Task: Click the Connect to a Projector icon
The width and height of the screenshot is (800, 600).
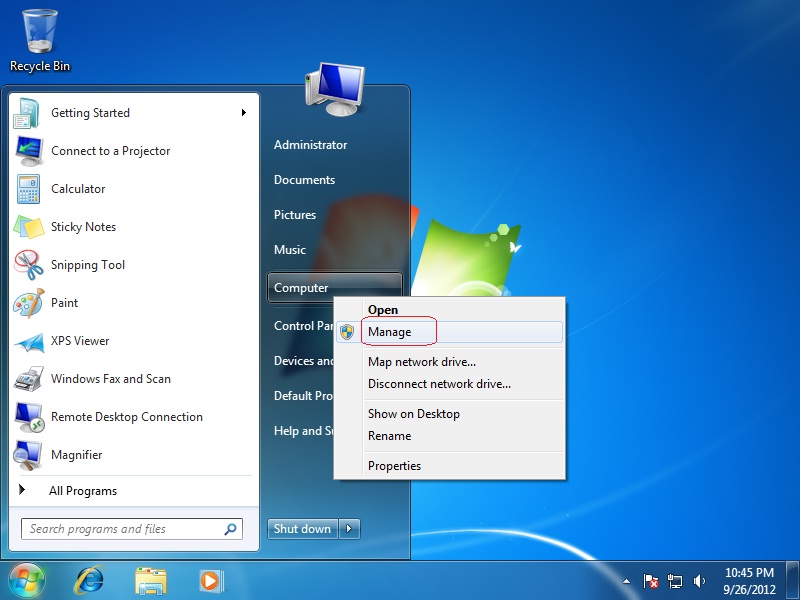Action: pos(29,151)
